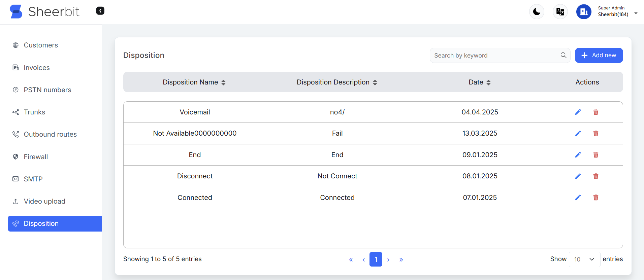Delete the End disposition row

595,155
